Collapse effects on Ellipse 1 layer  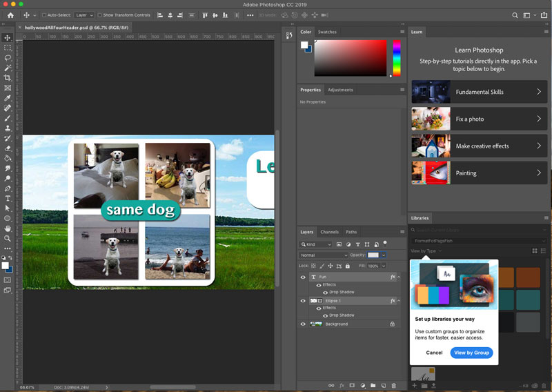point(399,301)
